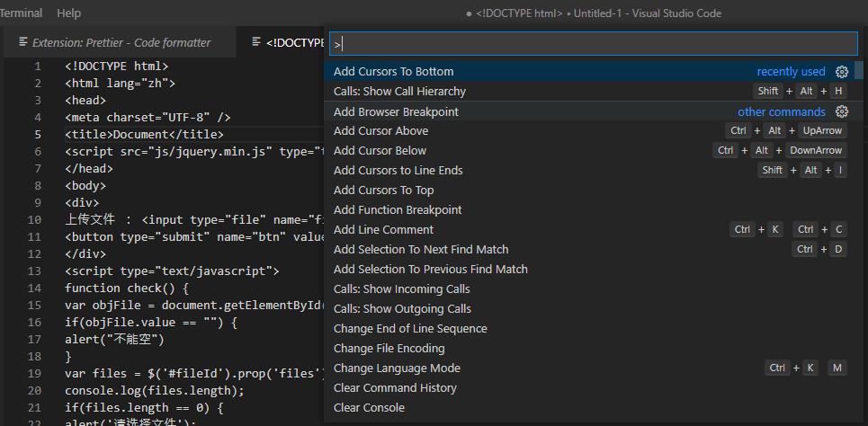Switch to Extension: Prettier tab
The width and height of the screenshot is (868, 426).
click(121, 42)
